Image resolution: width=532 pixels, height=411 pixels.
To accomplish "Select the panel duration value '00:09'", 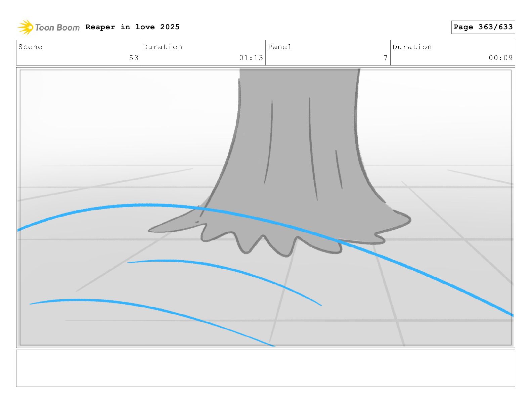I will tap(501, 58).
